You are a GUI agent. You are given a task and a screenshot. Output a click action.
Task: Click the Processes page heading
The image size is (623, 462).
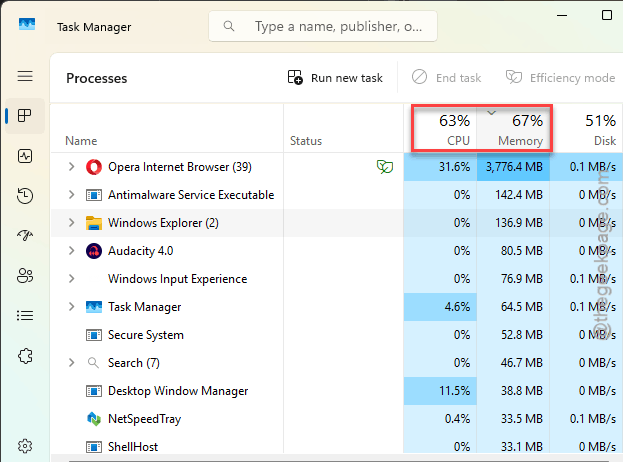[x=97, y=78]
